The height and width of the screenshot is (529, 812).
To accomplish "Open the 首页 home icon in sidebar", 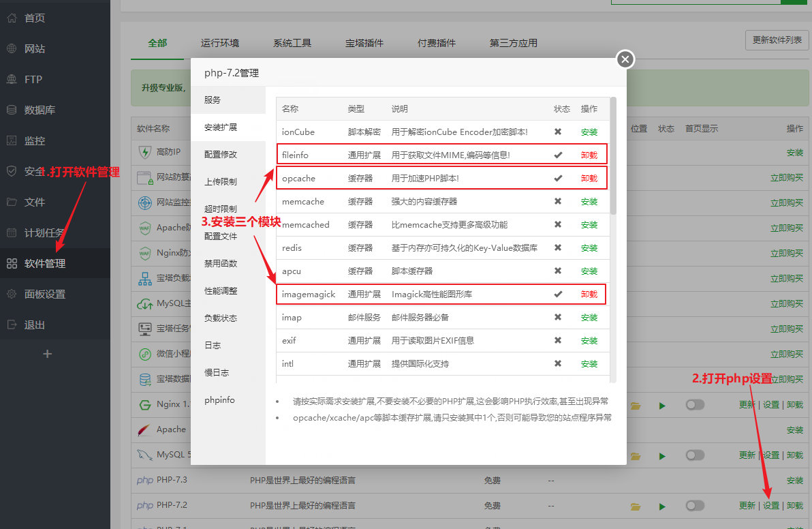I will tap(12, 18).
